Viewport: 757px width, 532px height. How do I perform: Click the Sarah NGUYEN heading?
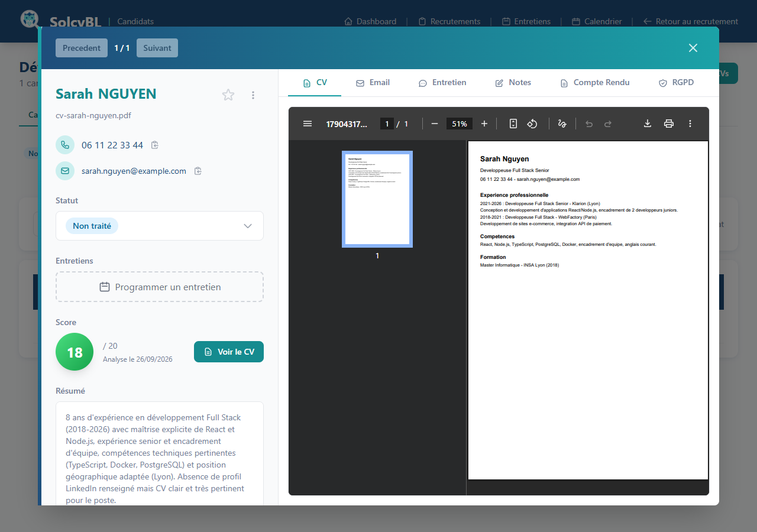[x=106, y=94]
